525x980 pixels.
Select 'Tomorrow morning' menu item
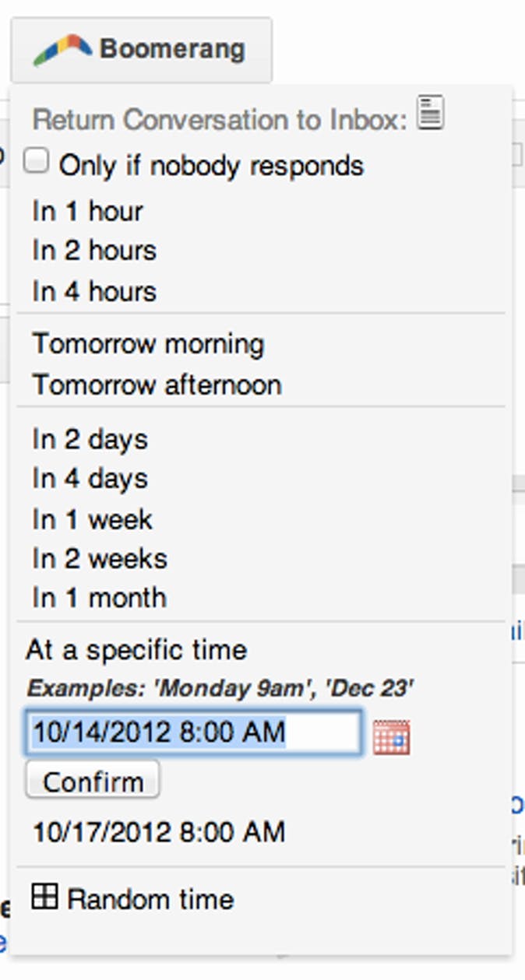pyautogui.click(x=148, y=344)
